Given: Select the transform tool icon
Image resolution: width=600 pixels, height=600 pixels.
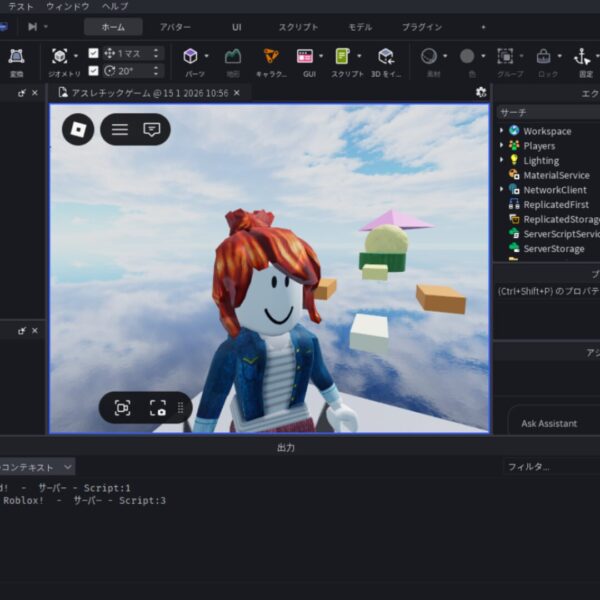Looking at the screenshot, I should [x=16, y=56].
